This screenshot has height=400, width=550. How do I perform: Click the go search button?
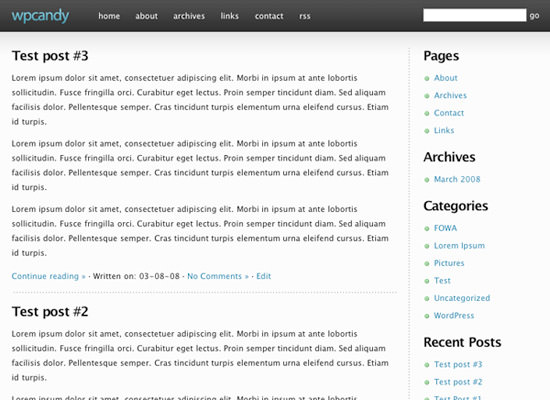(535, 16)
